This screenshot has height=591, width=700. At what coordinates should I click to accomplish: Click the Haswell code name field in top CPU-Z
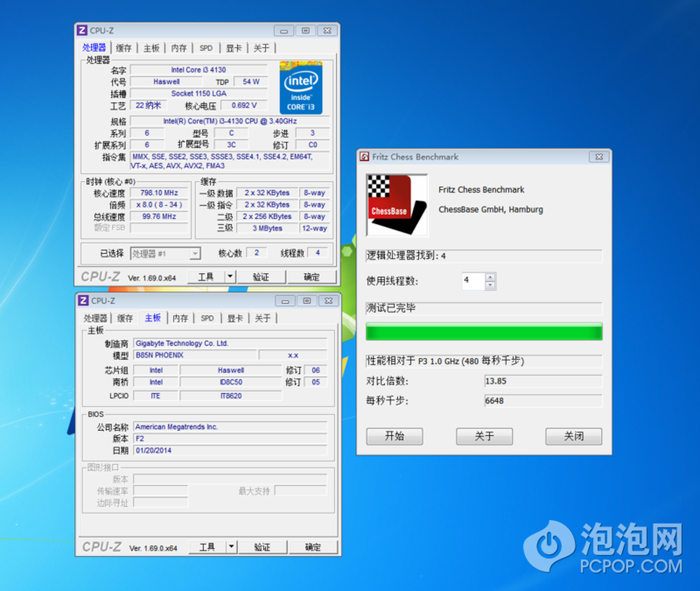tap(167, 82)
